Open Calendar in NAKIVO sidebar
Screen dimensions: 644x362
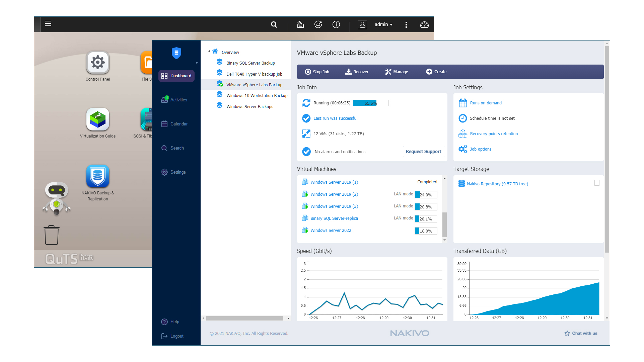pos(174,124)
